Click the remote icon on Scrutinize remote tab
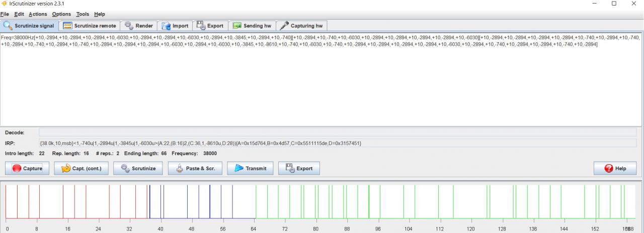This screenshot has height=233, width=644. 67,26
